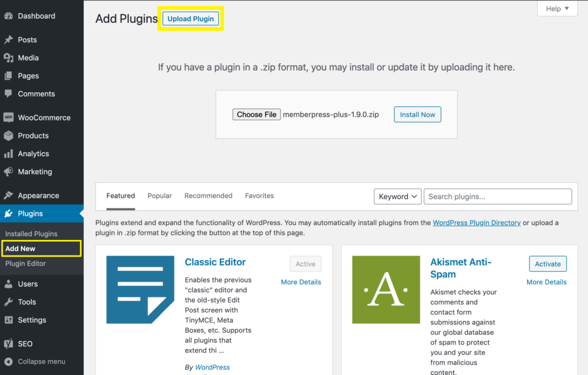The image size is (588, 375).
Task: Select Installed Plugins submenu
Action: 32,234
